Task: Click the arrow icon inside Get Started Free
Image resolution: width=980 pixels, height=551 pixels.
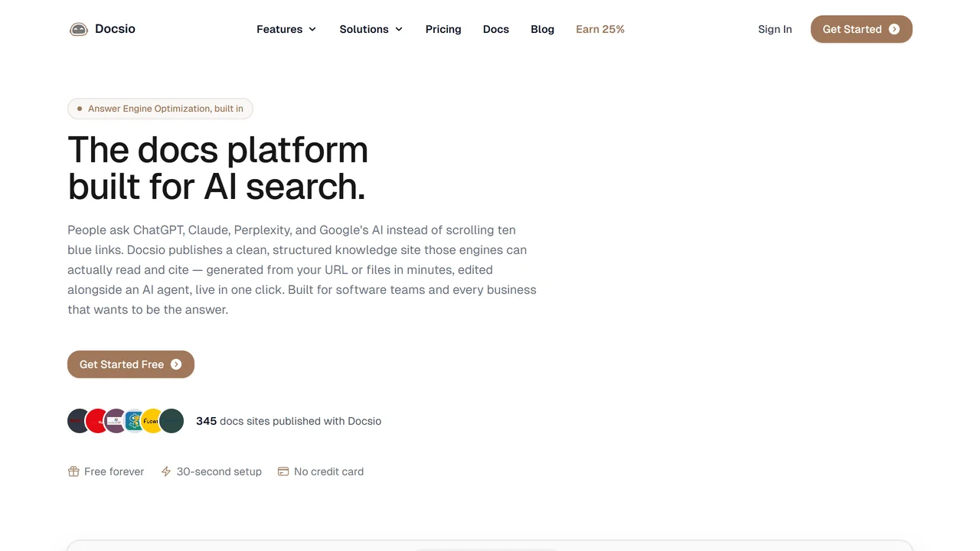Action: [176, 364]
